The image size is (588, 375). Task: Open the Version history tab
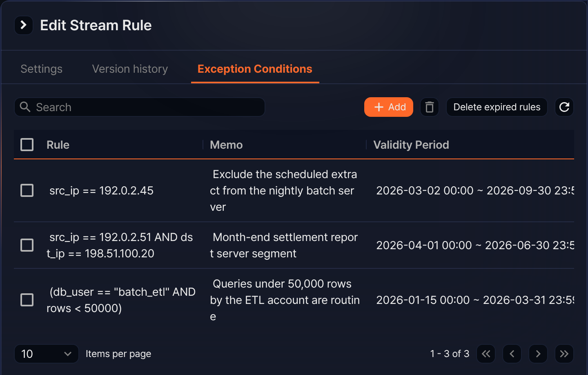(130, 69)
